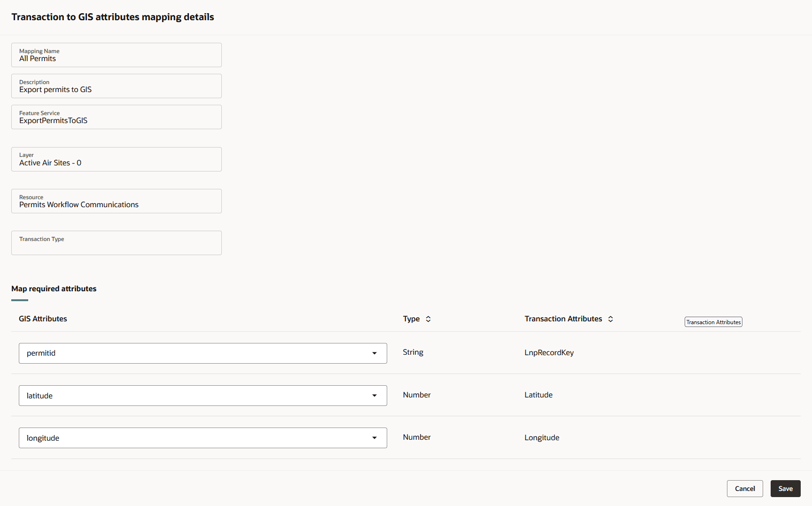Image resolution: width=812 pixels, height=506 pixels.
Task: Select the Map required attributes tab
Action: (54, 289)
